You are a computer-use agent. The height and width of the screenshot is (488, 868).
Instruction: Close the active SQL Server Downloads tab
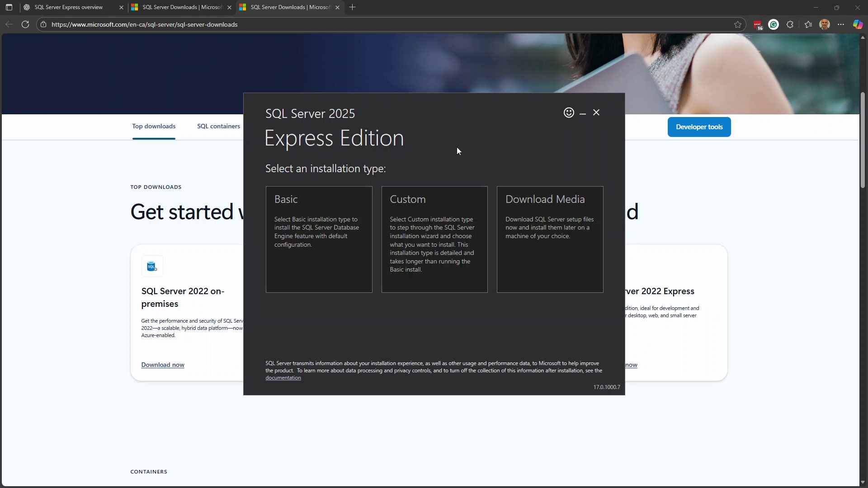(x=337, y=7)
